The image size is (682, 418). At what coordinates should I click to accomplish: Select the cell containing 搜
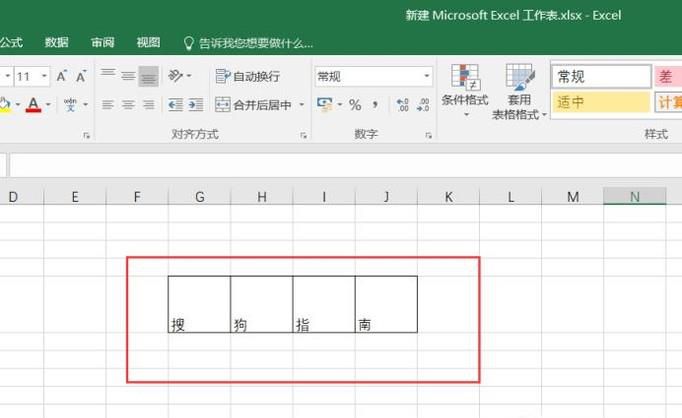(x=199, y=304)
